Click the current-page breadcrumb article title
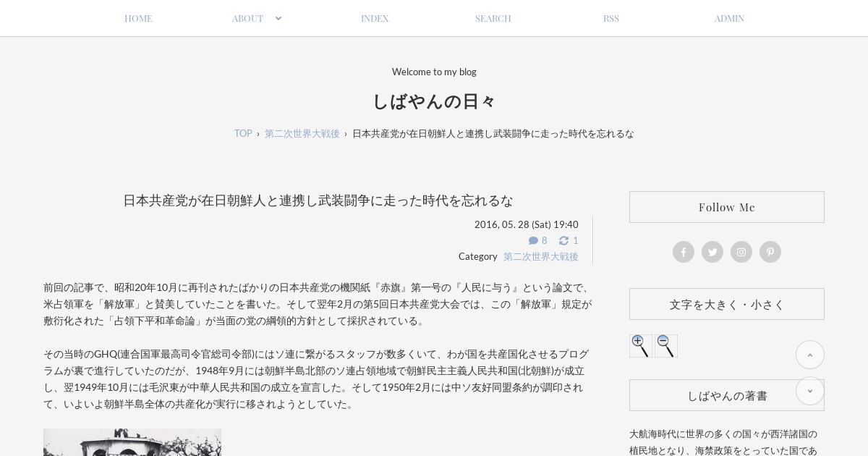The image size is (868, 456). (x=493, y=133)
